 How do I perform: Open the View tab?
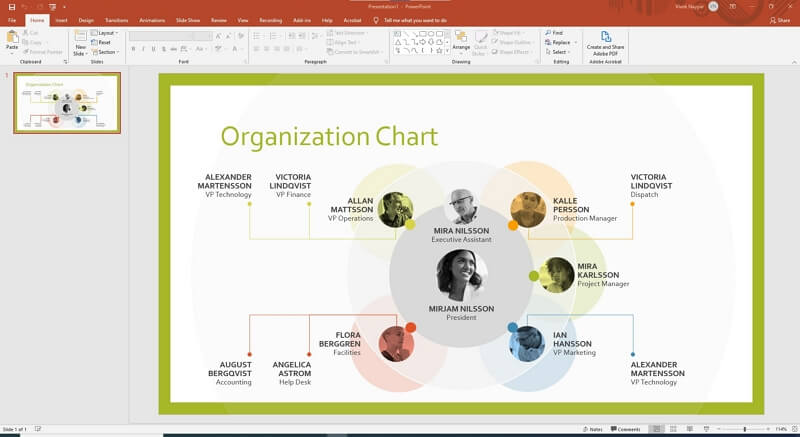pyautogui.click(x=243, y=20)
